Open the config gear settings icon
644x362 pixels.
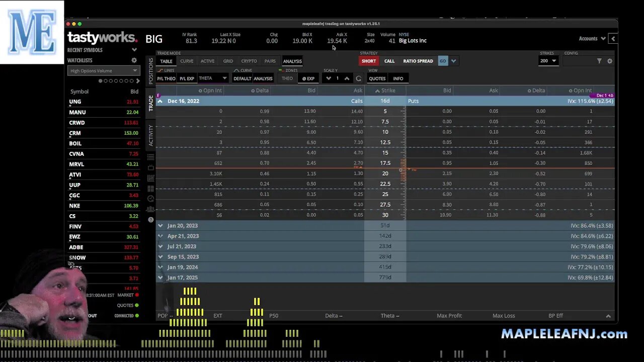(610, 61)
